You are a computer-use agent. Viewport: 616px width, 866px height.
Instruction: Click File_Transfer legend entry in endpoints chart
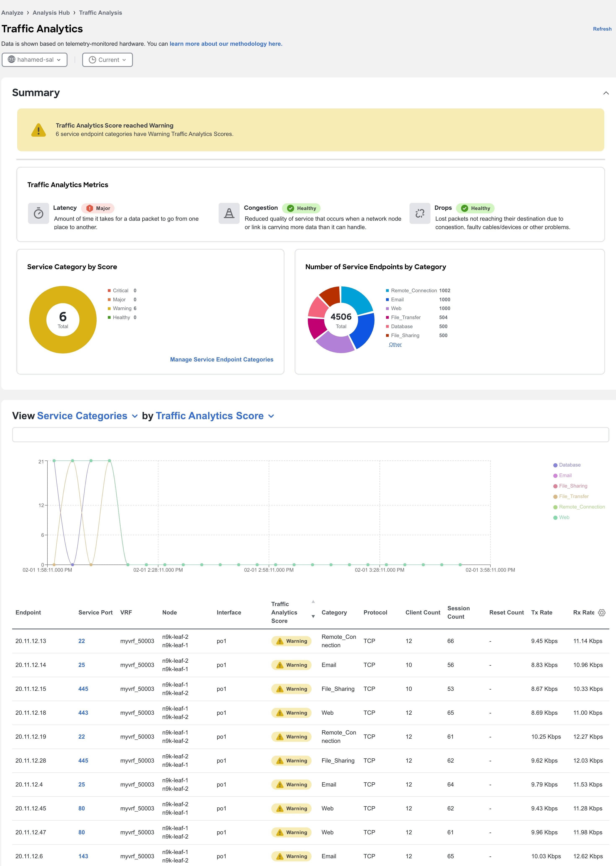(x=416, y=318)
